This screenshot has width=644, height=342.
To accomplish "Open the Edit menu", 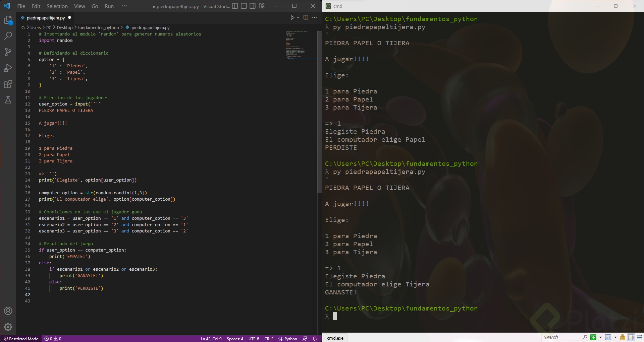I will pyautogui.click(x=36, y=6).
